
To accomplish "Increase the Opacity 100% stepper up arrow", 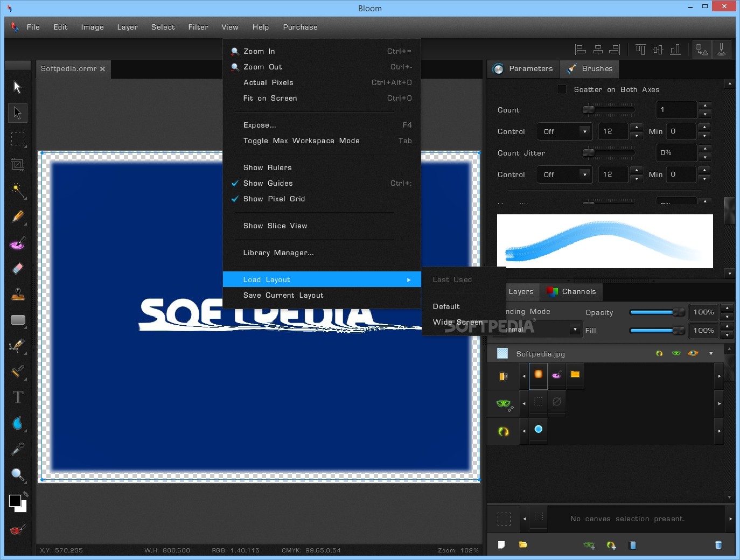I will tap(727, 308).
